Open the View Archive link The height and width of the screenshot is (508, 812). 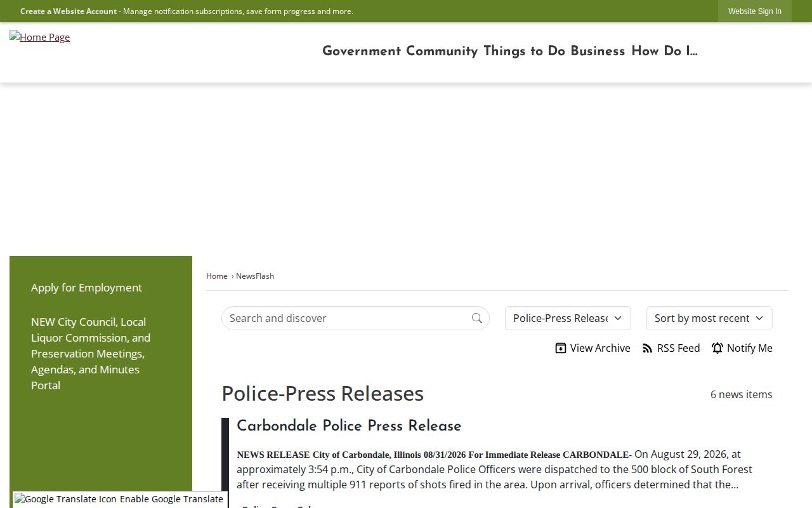[593, 348]
